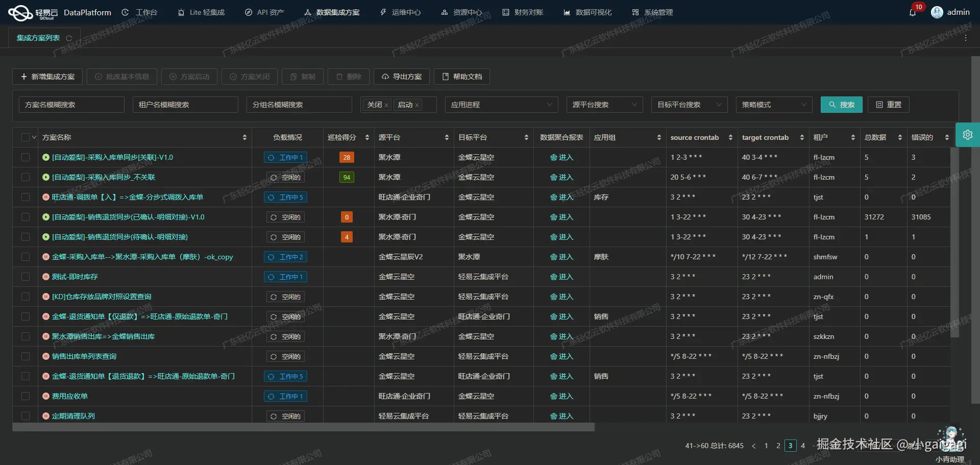Viewport: 980px width, 465px height.
Task: Expand the 目标平台搜索 dropdown
Action: click(689, 105)
